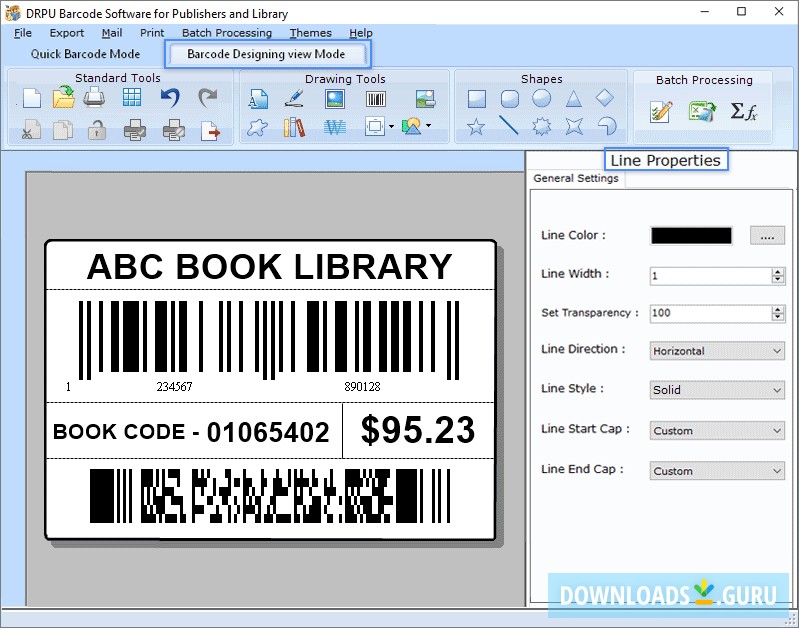
Task: Select the ABC BOOK LIBRARY title text
Action: pos(270,267)
